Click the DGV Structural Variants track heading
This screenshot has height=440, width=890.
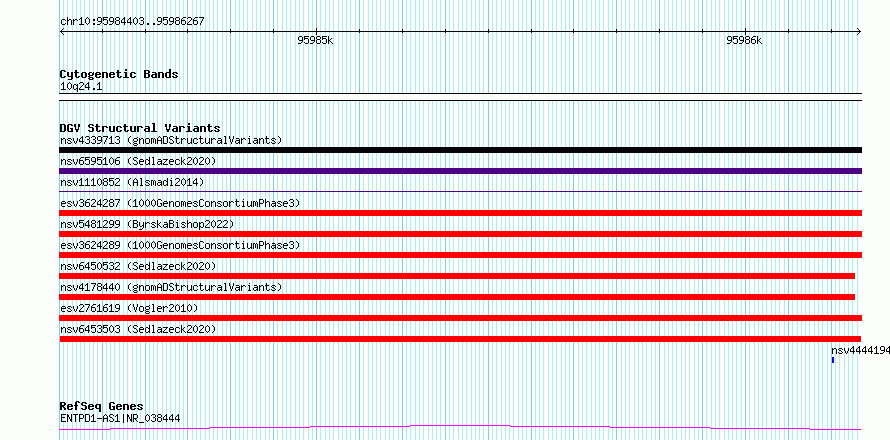click(x=140, y=128)
